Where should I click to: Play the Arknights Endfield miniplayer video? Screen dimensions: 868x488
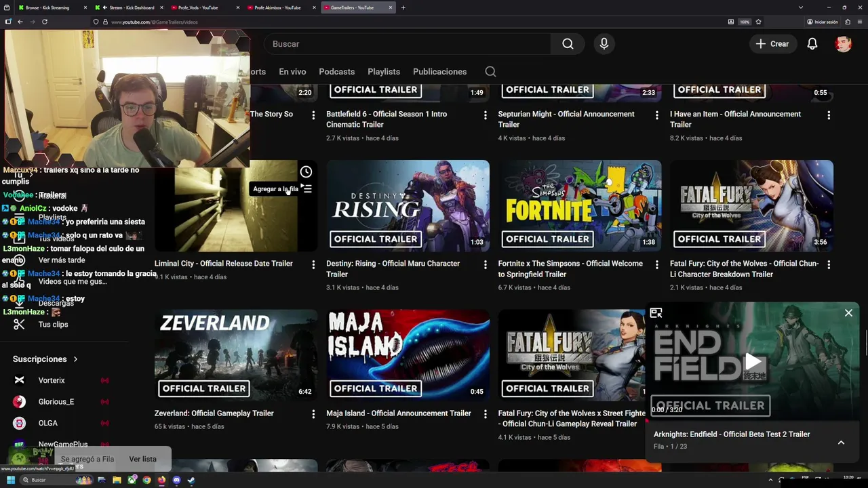click(753, 361)
